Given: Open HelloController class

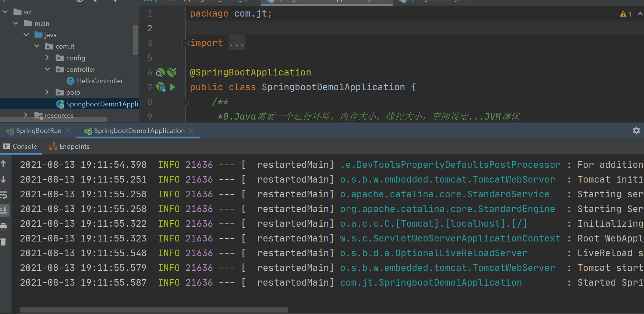Looking at the screenshot, I should 95,81.
